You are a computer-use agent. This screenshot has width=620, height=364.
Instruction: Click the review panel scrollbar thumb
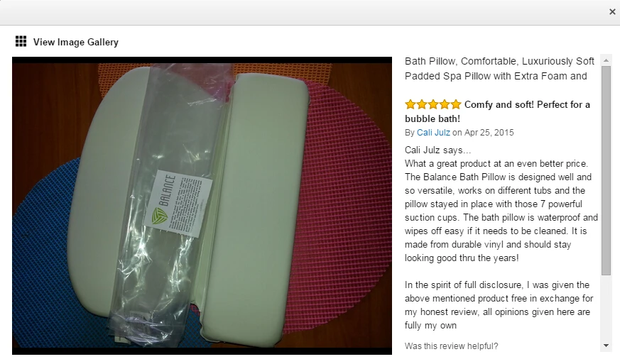[x=606, y=170]
